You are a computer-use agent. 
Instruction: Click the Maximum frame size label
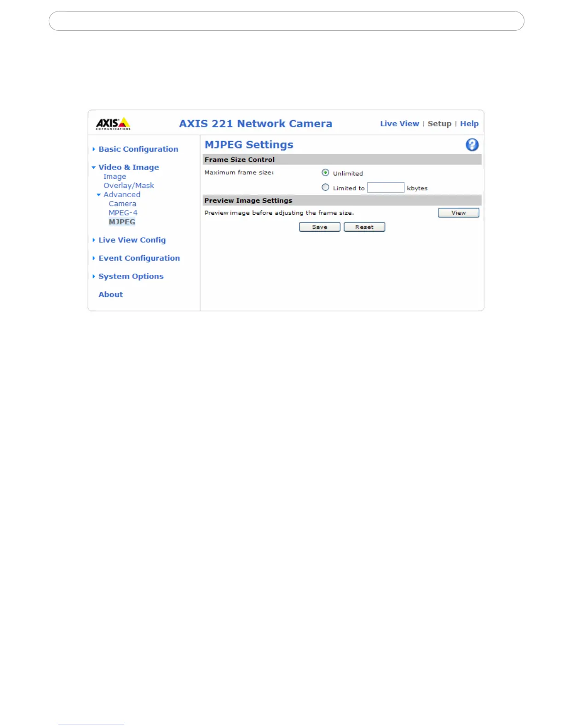click(x=239, y=173)
